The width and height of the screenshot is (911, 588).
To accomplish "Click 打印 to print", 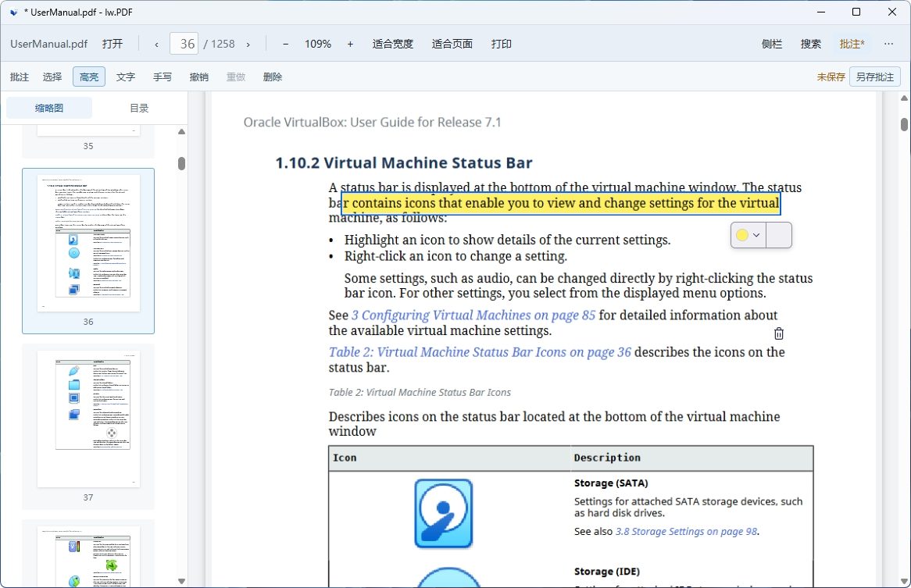I will (x=502, y=44).
